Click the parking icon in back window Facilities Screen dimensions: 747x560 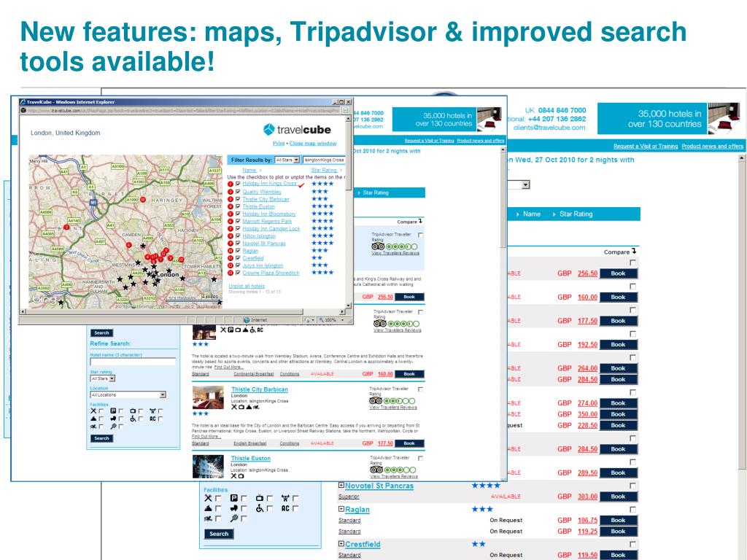click(234, 498)
